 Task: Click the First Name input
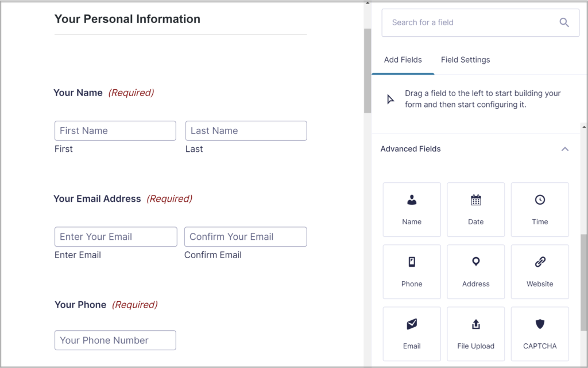pos(115,131)
